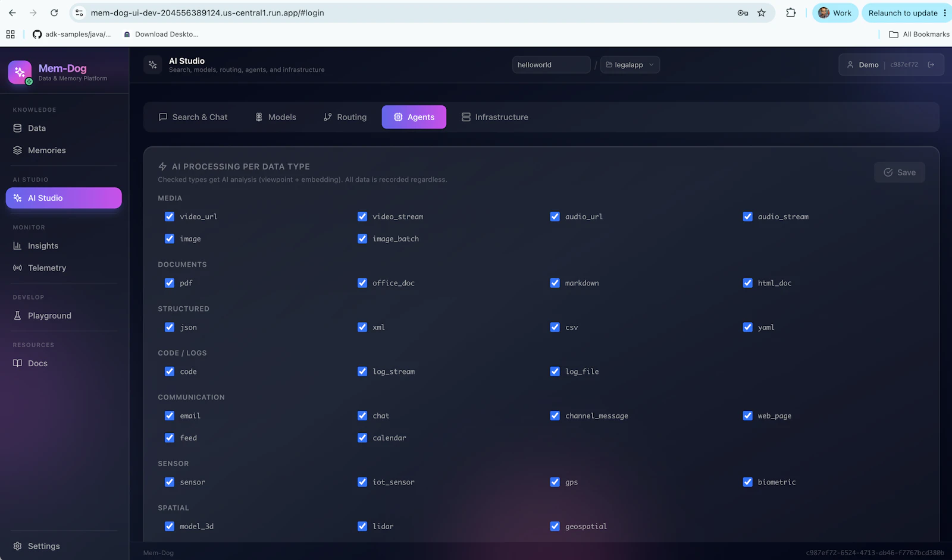Viewport: 952px width, 560px height.
Task: Uncheck the video_url checkbox
Action: pos(170,217)
